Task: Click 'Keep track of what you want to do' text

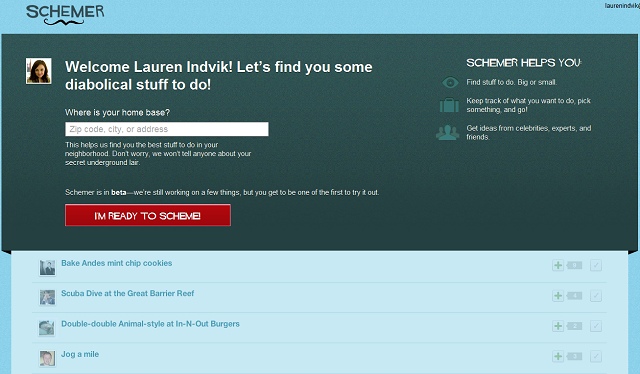Action: [x=529, y=105]
